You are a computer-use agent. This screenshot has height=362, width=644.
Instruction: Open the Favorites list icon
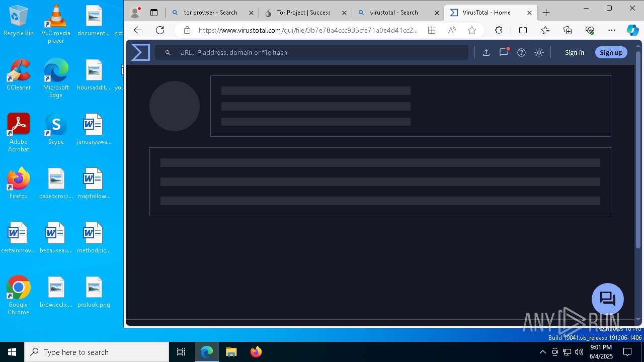[x=545, y=30]
